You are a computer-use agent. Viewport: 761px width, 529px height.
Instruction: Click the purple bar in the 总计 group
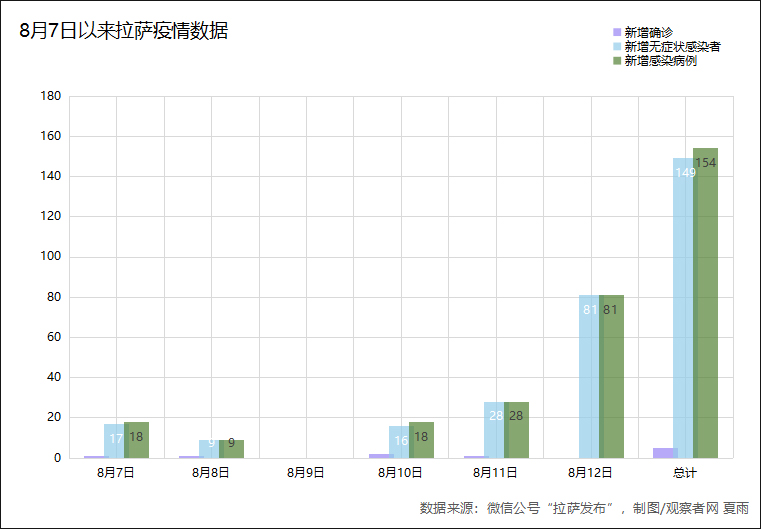tap(663, 453)
